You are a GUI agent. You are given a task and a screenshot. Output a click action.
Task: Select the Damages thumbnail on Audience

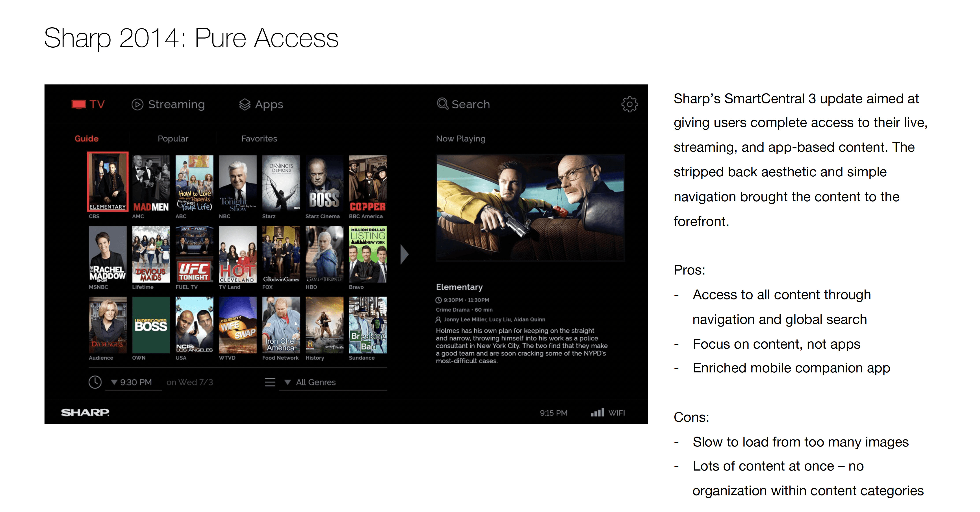(108, 325)
